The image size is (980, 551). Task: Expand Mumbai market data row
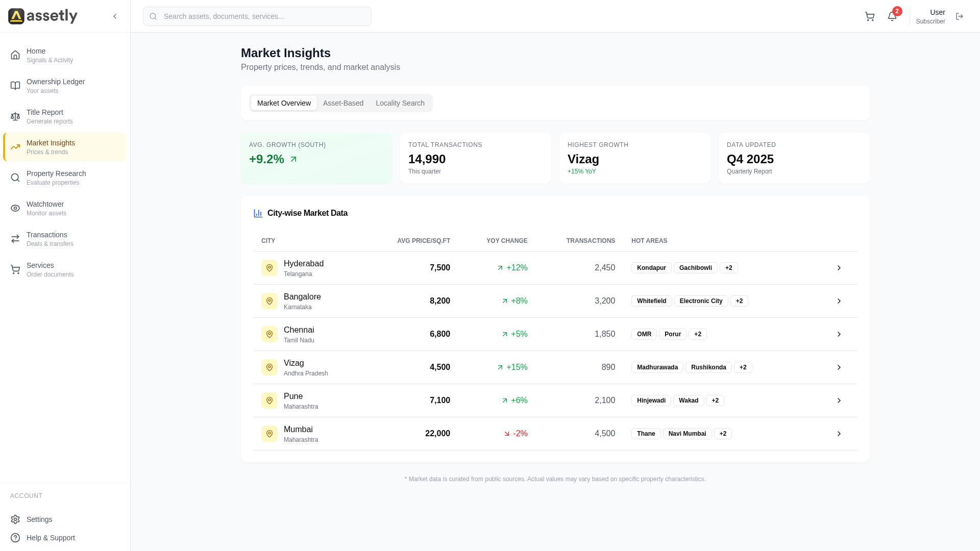click(x=839, y=433)
